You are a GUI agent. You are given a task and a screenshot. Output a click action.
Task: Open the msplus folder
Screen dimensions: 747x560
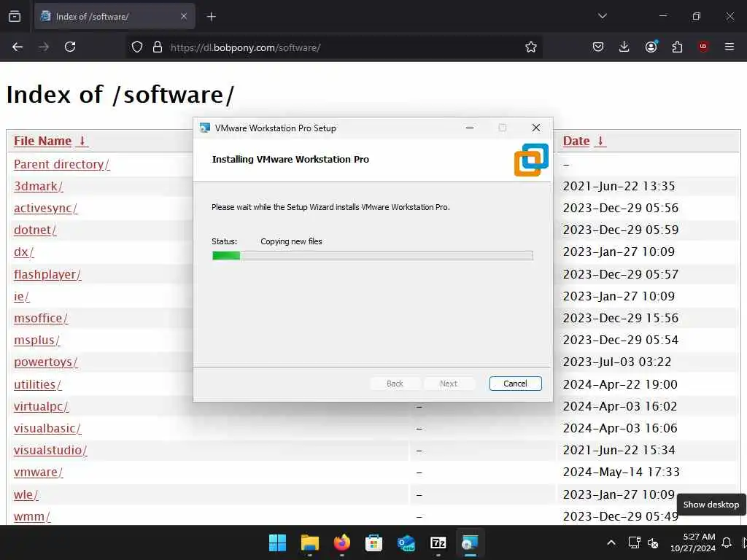36,340
